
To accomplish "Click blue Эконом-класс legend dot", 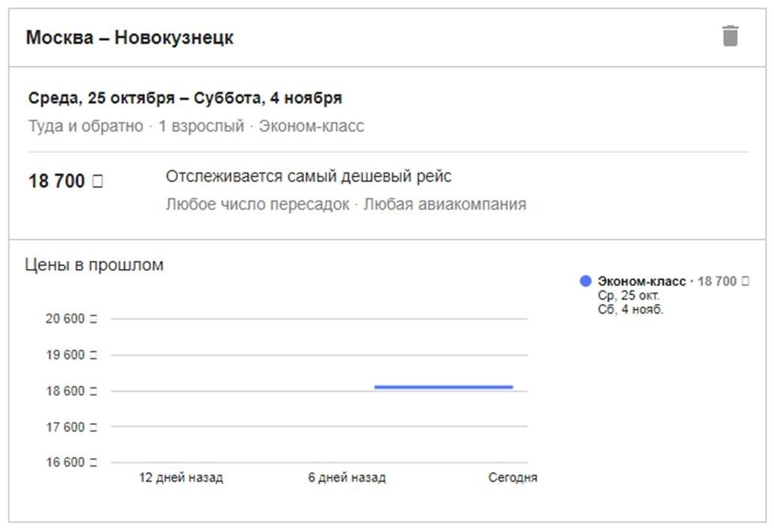I will coord(586,281).
